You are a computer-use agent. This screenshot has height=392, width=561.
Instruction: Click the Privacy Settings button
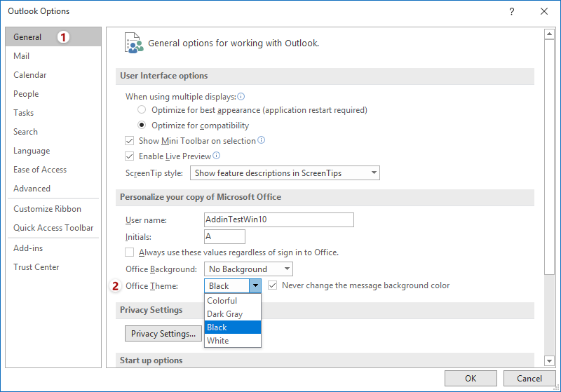click(x=163, y=334)
